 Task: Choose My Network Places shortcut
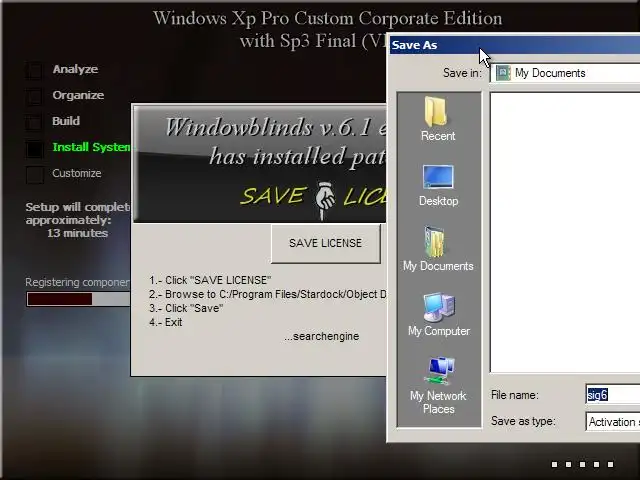click(x=438, y=386)
